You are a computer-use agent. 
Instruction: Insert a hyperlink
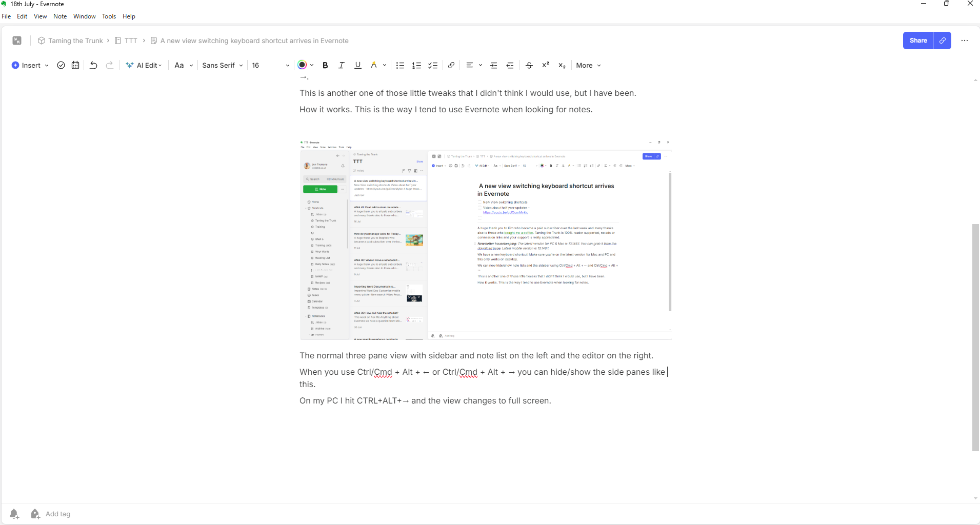click(451, 65)
